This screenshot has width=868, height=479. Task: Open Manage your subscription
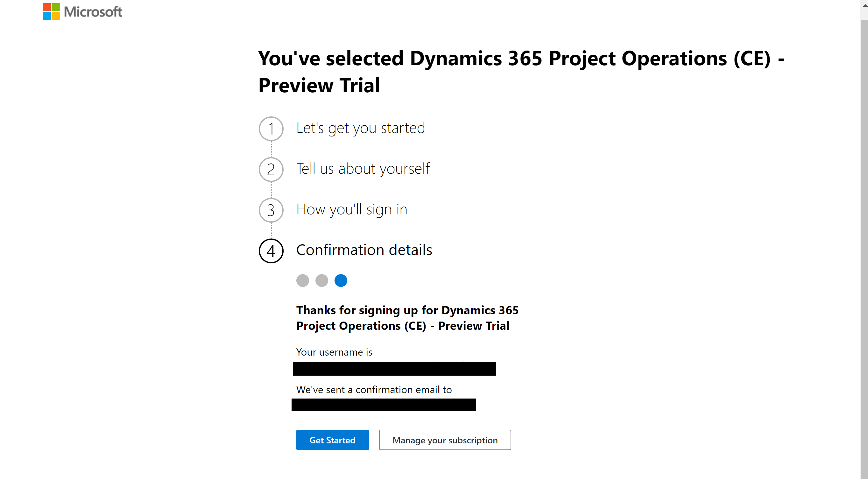tap(445, 440)
